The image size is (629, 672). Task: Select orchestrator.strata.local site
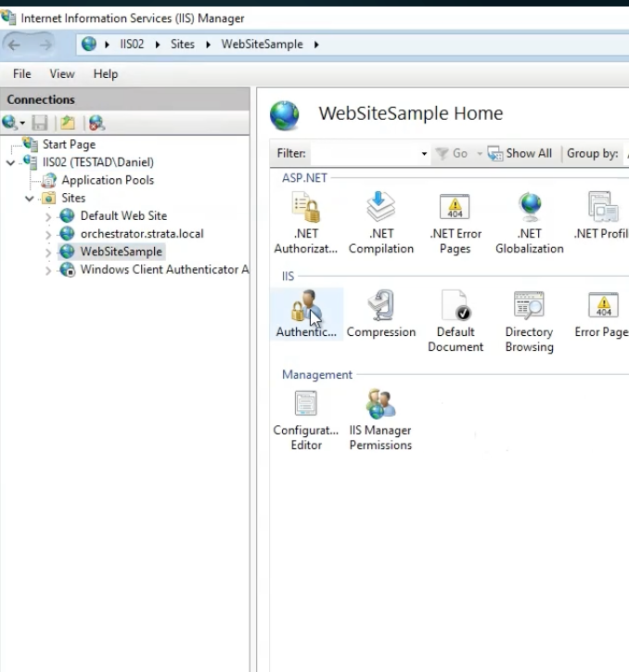[142, 234]
